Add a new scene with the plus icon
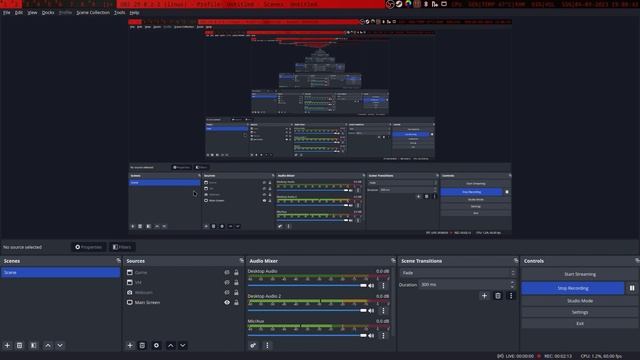 tap(7, 345)
